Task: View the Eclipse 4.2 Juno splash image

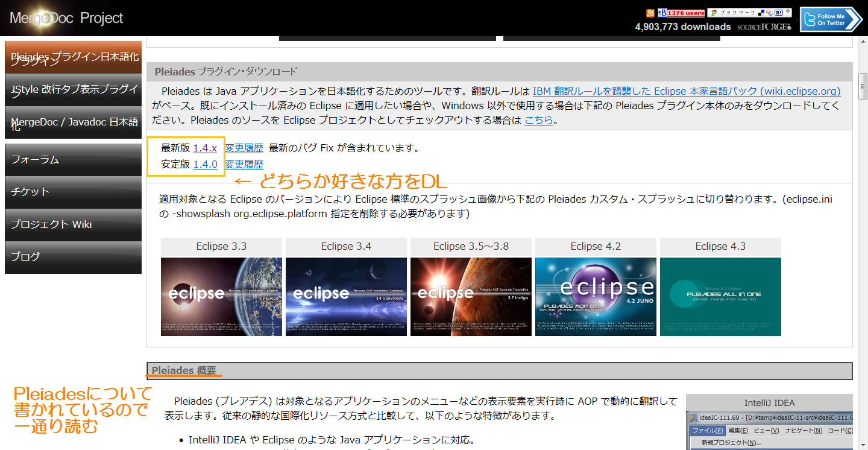Action: pos(596,297)
